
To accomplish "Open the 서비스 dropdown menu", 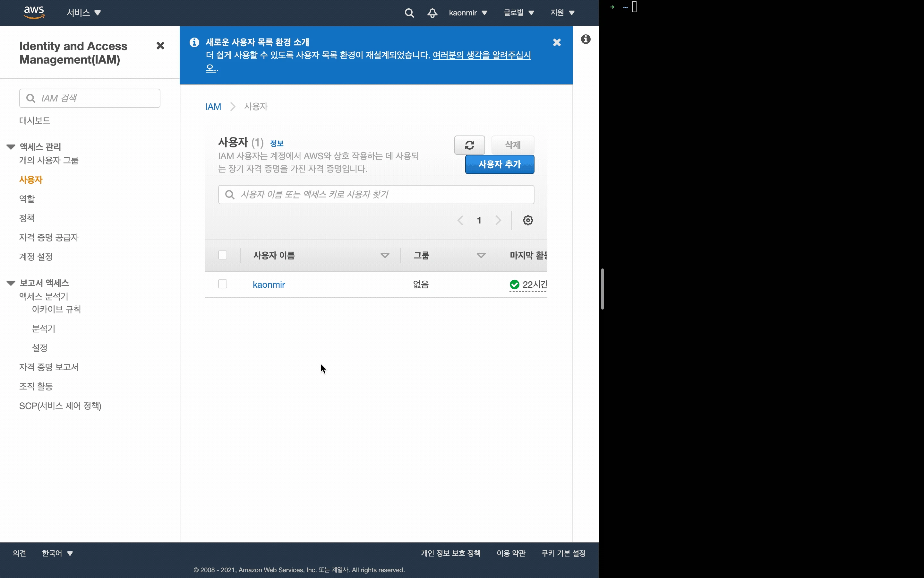I will tap(84, 13).
